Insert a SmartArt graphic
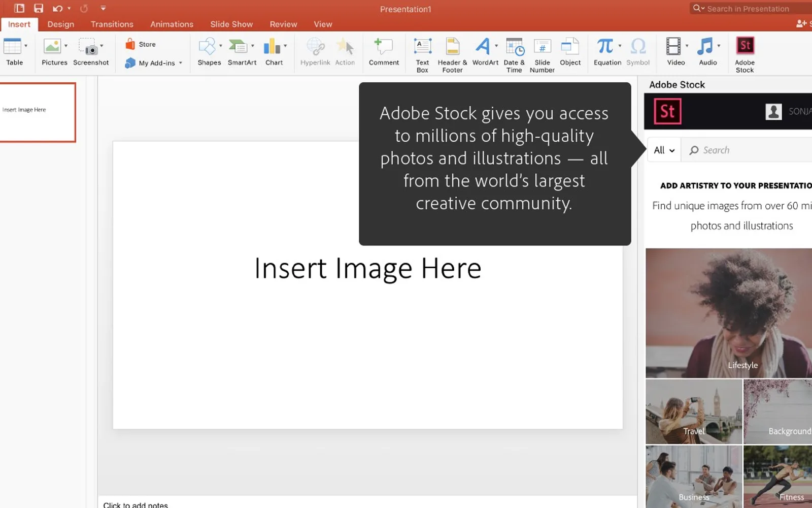This screenshot has width=812, height=508. click(x=238, y=46)
